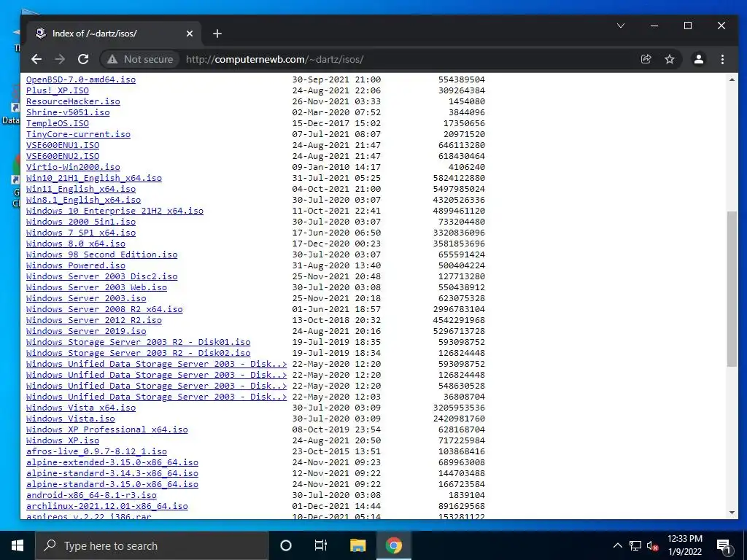Open Chrome's three-dot menu
Screen dimensions: 747x560
(x=723, y=59)
